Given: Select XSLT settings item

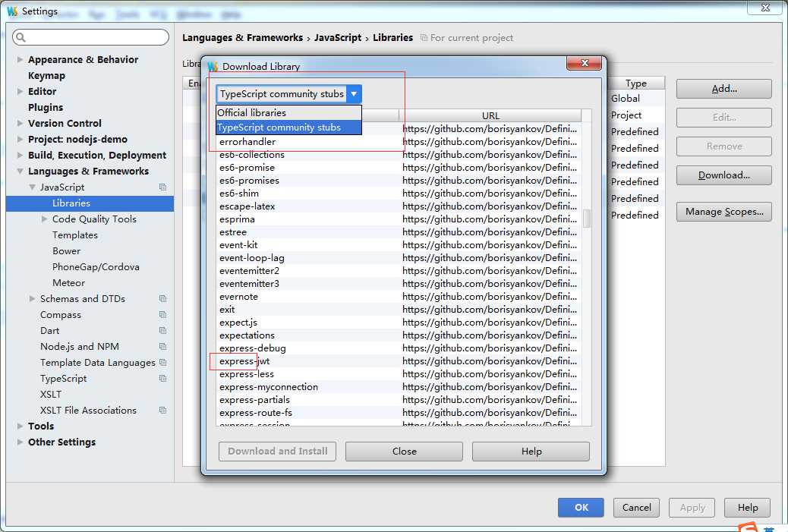Looking at the screenshot, I should [51, 395].
